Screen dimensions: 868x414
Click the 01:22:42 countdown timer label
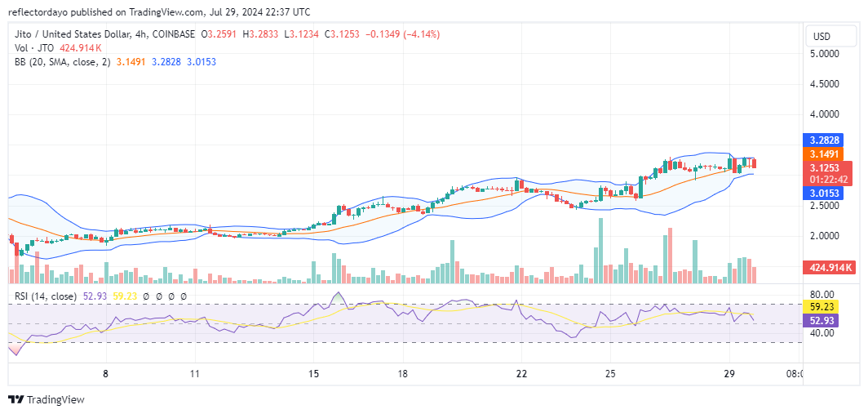pos(827,180)
